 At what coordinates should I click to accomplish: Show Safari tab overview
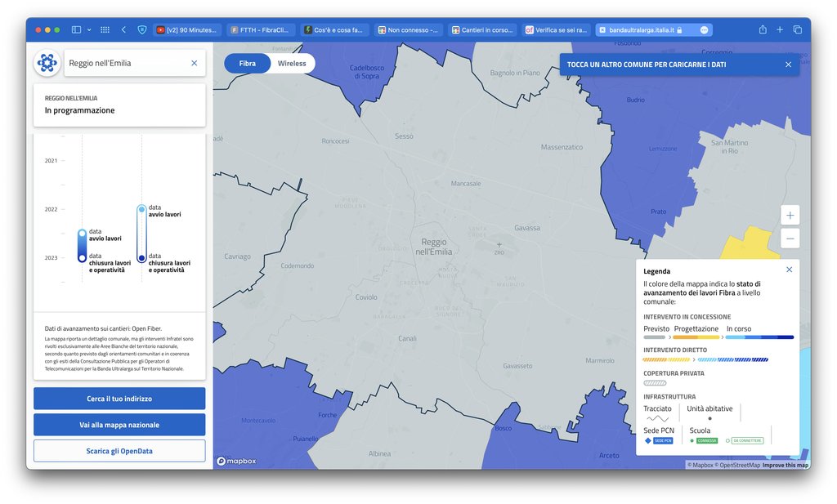pos(798,29)
